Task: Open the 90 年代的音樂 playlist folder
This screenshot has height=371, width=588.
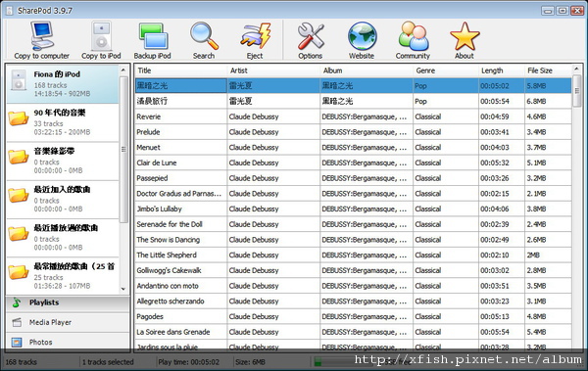Action: click(x=63, y=122)
